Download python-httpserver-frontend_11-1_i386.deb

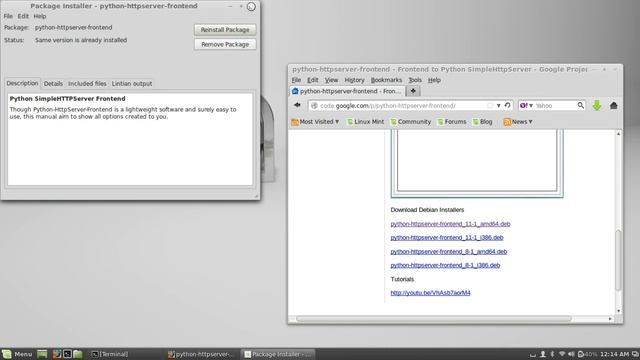(x=447, y=238)
